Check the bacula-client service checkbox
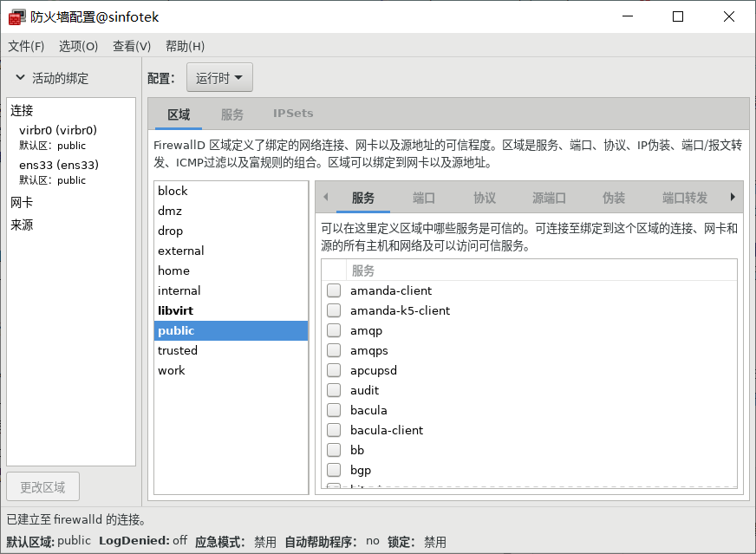This screenshot has height=554, width=756. point(334,430)
